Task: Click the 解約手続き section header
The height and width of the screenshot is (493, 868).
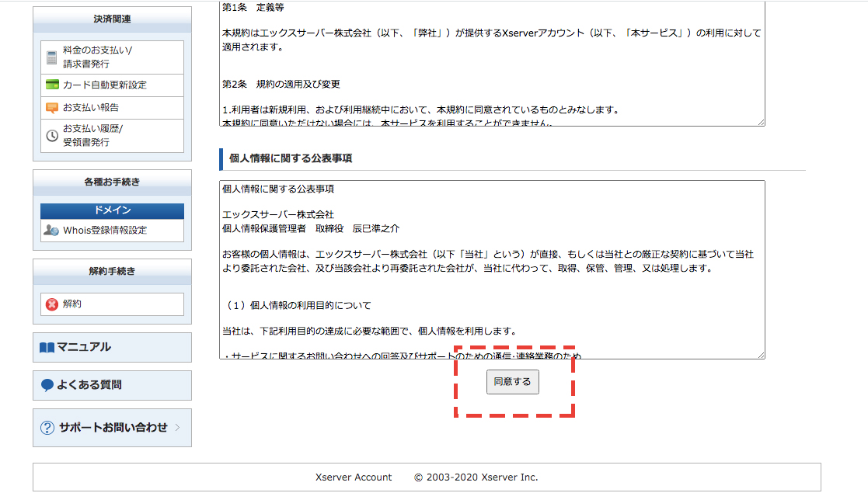Action: click(112, 271)
